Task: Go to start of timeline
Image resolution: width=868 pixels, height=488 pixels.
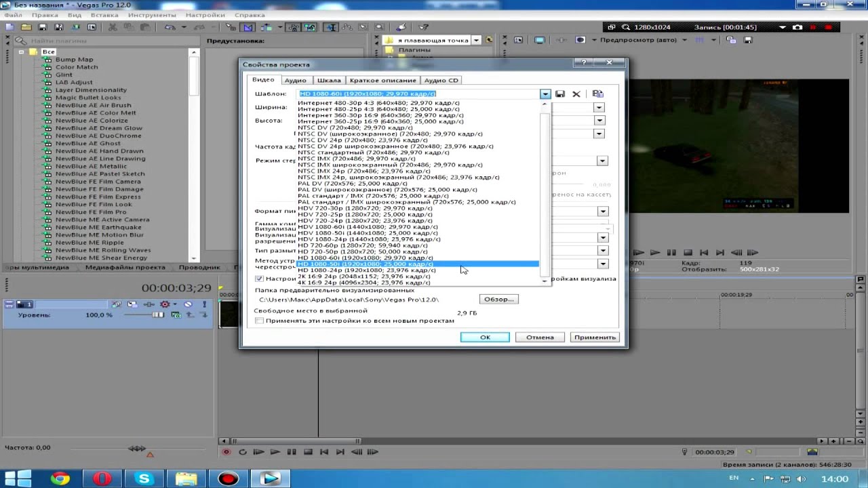Action: tap(324, 452)
